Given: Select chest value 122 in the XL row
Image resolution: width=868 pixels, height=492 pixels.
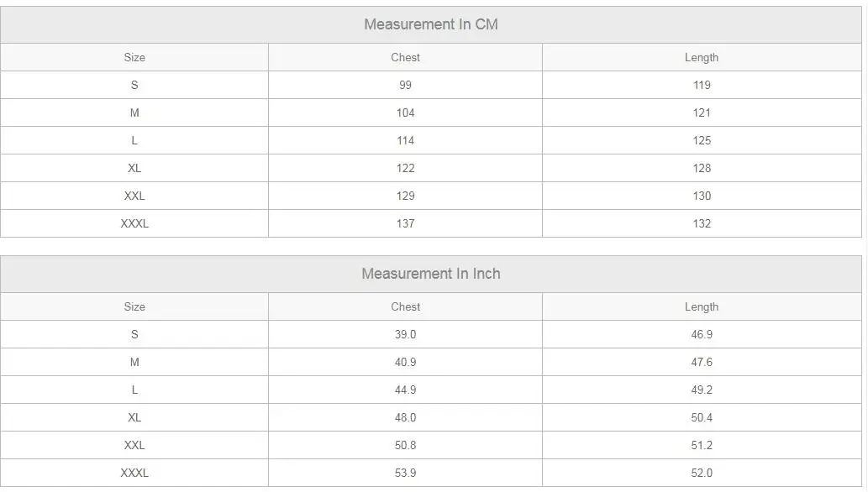Looking at the screenshot, I should click(x=405, y=168).
